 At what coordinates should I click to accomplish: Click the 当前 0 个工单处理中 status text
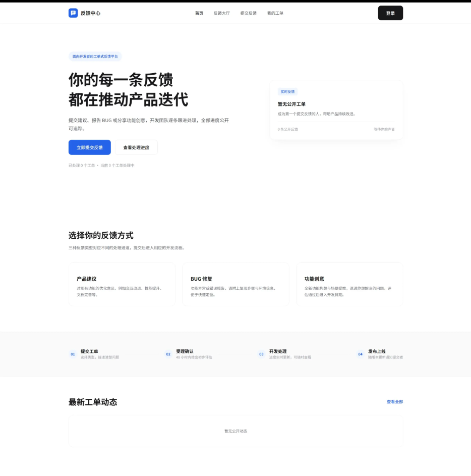117,166
